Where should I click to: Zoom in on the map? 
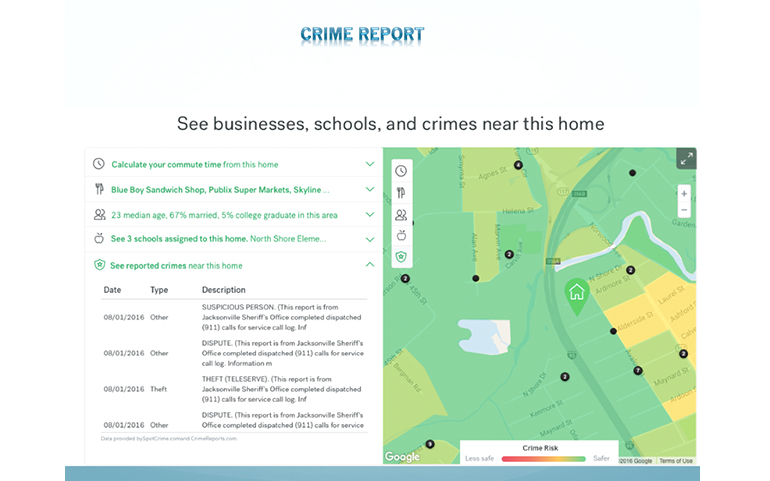click(684, 193)
